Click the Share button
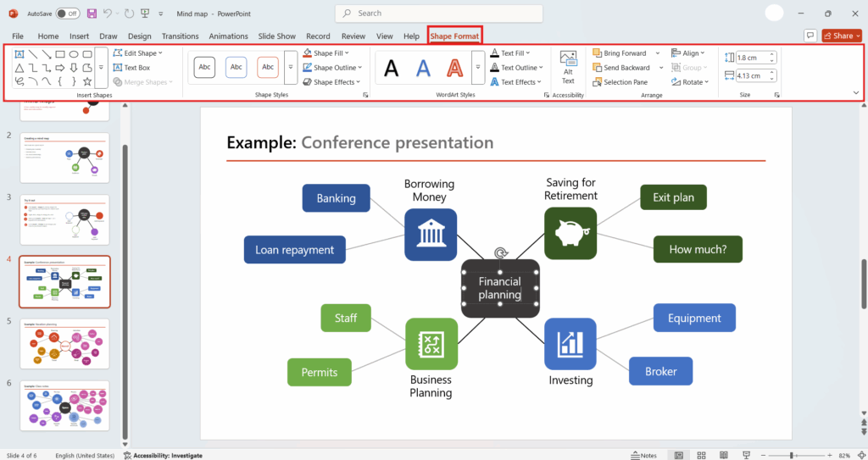Viewport: 868px width, 460px height. [x=841, y=36]
